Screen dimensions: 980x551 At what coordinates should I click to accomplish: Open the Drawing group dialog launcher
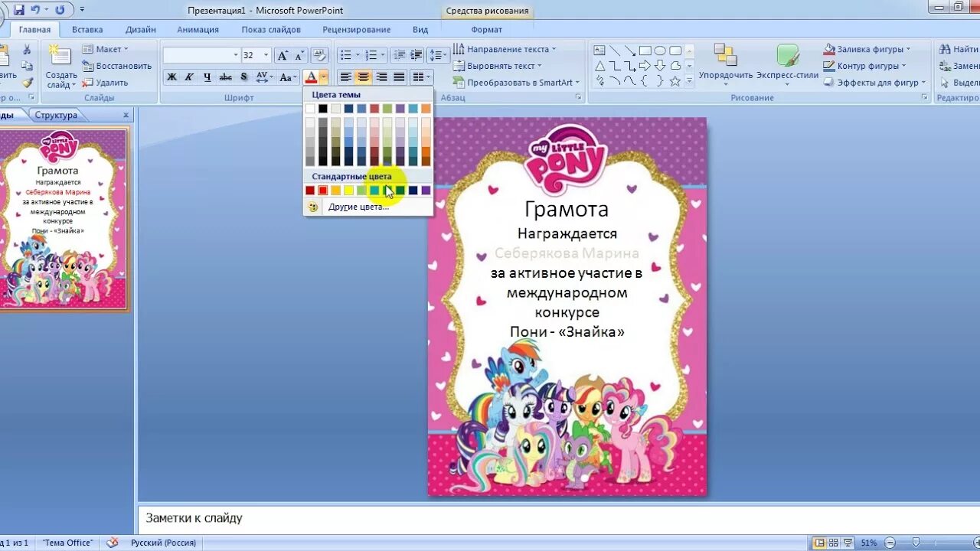click(x=925, y=98)
